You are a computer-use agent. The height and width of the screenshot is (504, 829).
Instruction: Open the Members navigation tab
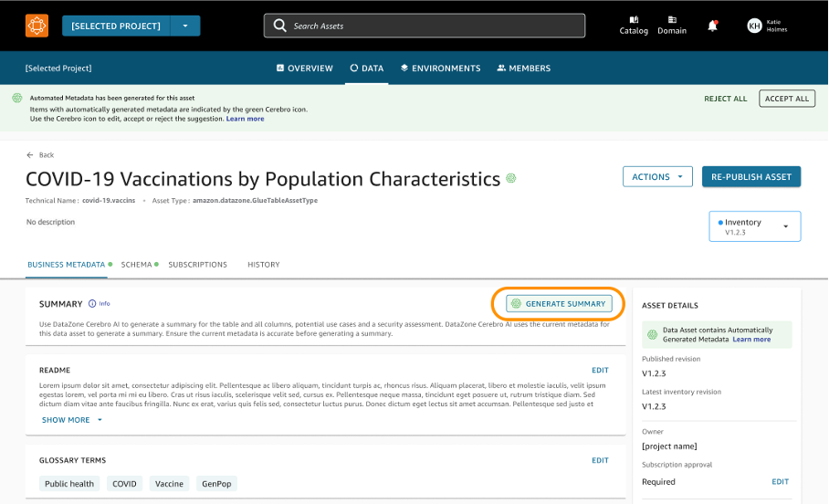point(524,68)
